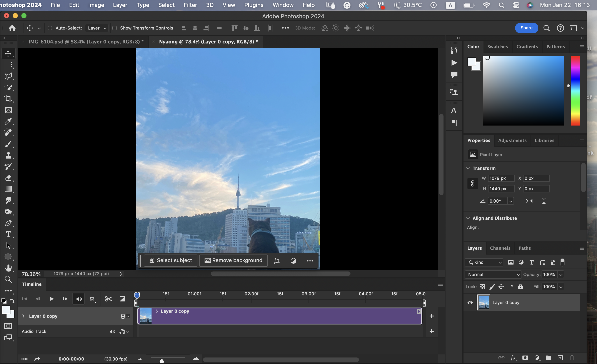Open the blend mode Normal dropdown
Viewport: 597px width, 364px height.
[493, 275]
